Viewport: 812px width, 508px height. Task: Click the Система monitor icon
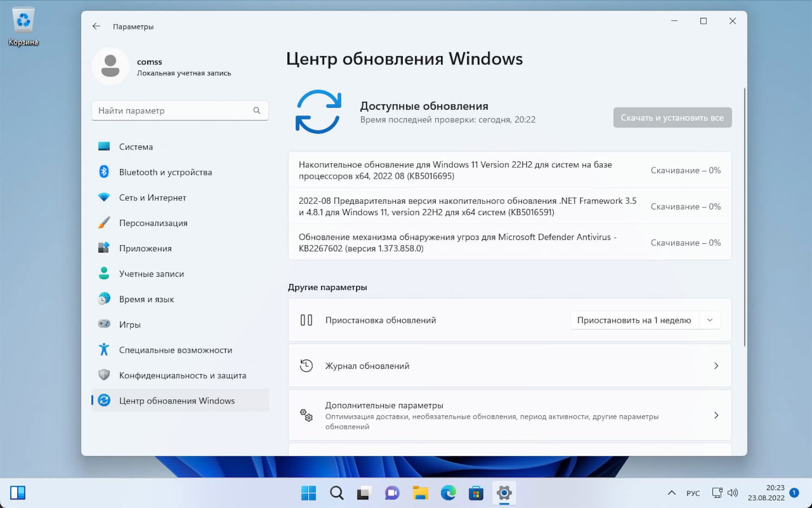click(104, 147)
